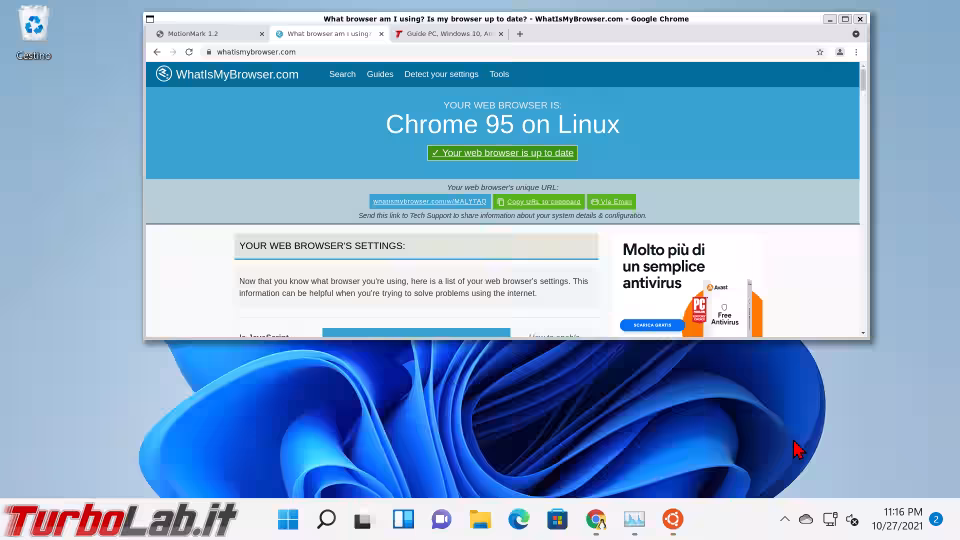This screenshot has width=960, height=540.
Task: Open the Chrome window menu icon in title bar
Action: click(x=150, y=19)
